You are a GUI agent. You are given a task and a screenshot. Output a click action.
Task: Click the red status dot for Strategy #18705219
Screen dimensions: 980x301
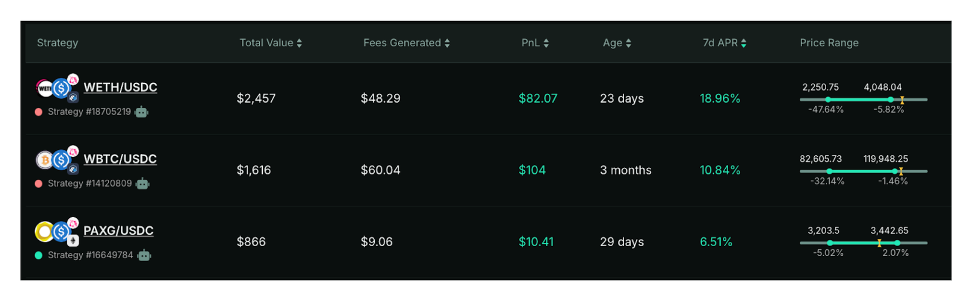[x=39, y=112]
